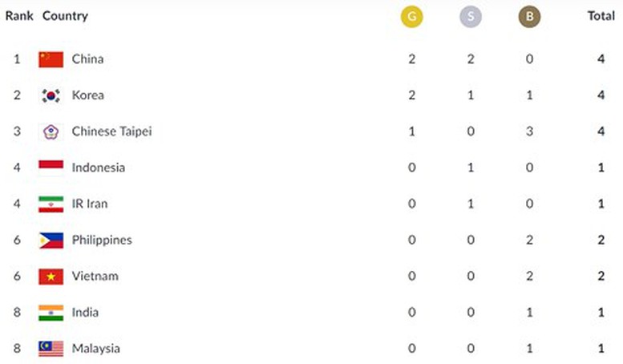
Task: Click China's total medal count
Action: (x=601, y=59)
